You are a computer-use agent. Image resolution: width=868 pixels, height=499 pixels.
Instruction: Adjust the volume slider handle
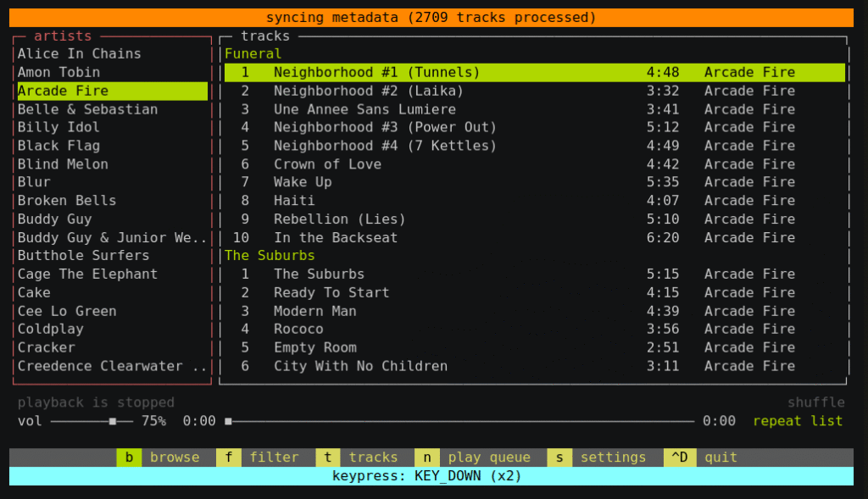click(113, 422)
